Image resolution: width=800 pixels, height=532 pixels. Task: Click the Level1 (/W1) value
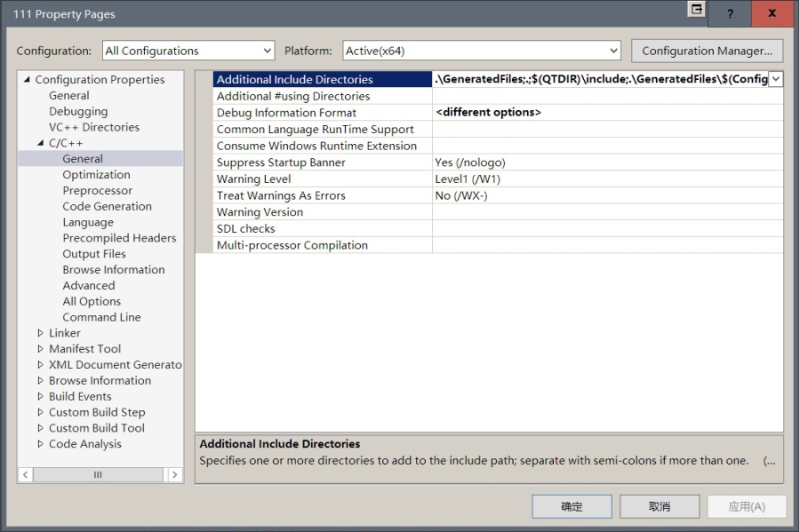click(468, 179)
